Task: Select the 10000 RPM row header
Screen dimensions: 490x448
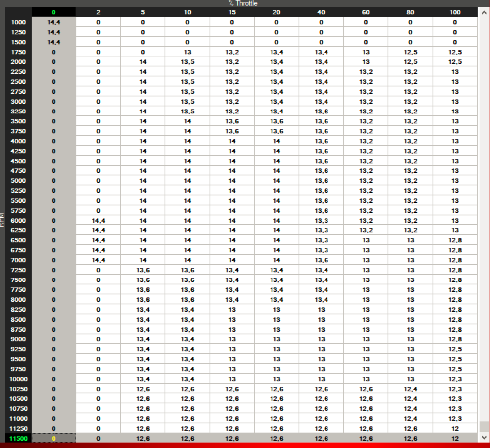Action: 18,379
